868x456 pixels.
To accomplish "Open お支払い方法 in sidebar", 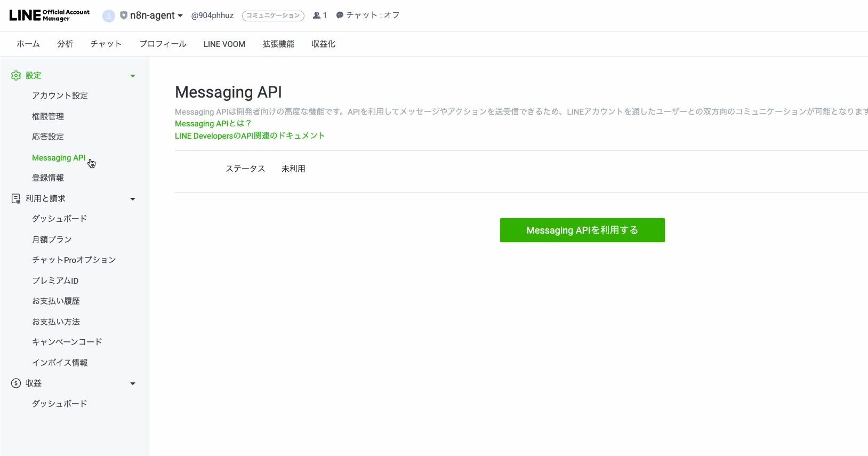I will (x=56, y=322).
